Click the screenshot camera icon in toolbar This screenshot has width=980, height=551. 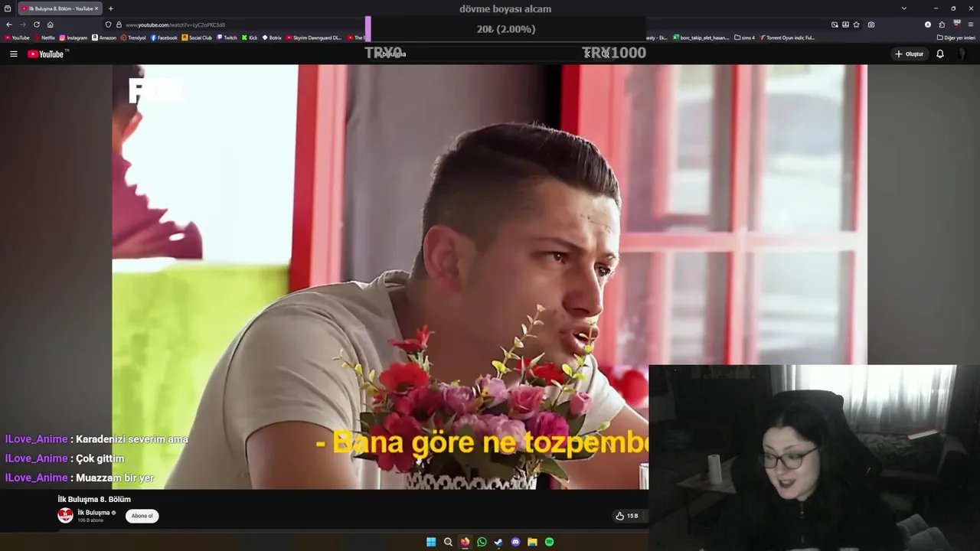[871, 24]
